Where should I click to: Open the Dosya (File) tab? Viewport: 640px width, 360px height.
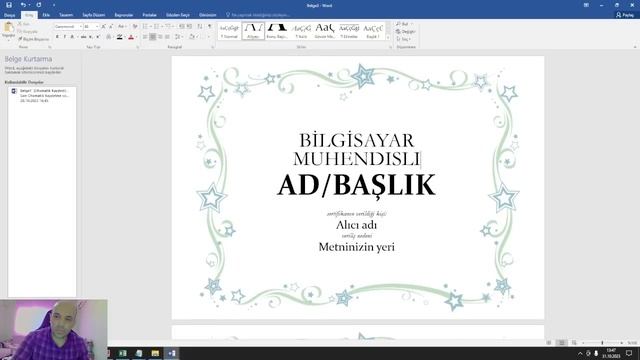pyautogui.click(x=9, y=15)
